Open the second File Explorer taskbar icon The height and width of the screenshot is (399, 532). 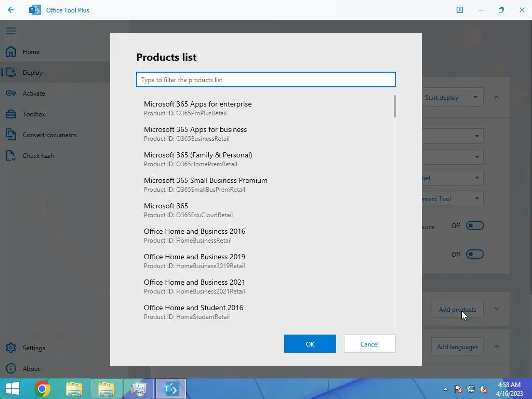pos(106,389)
